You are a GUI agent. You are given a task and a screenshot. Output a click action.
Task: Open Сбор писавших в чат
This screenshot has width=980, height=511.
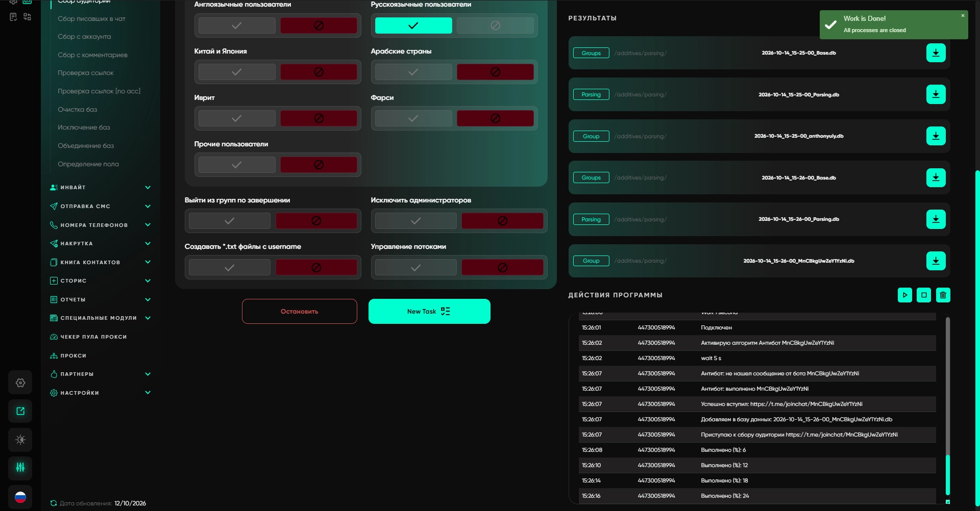click(x=91, y=19)
